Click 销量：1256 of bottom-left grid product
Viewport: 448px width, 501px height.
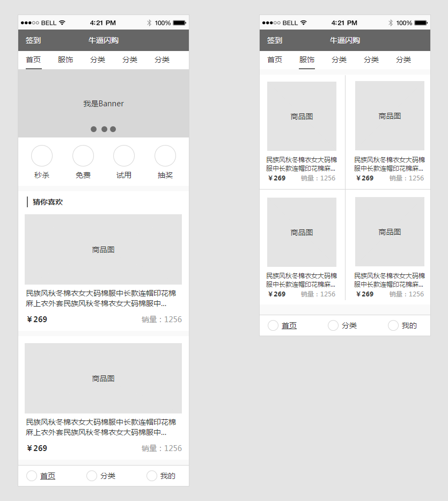[x=318, y=294]
